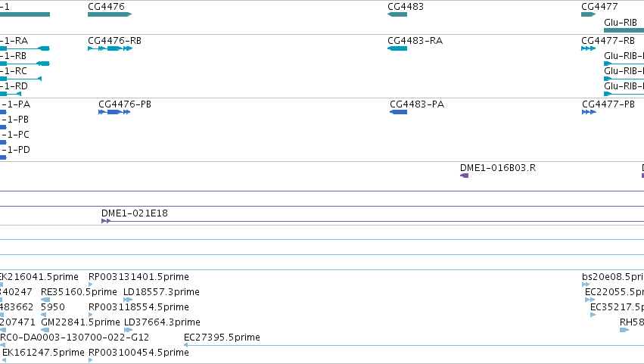Click the LD18557.3prime EST glyph
This screenshot has width=644, height=364.
pos(128,300)
